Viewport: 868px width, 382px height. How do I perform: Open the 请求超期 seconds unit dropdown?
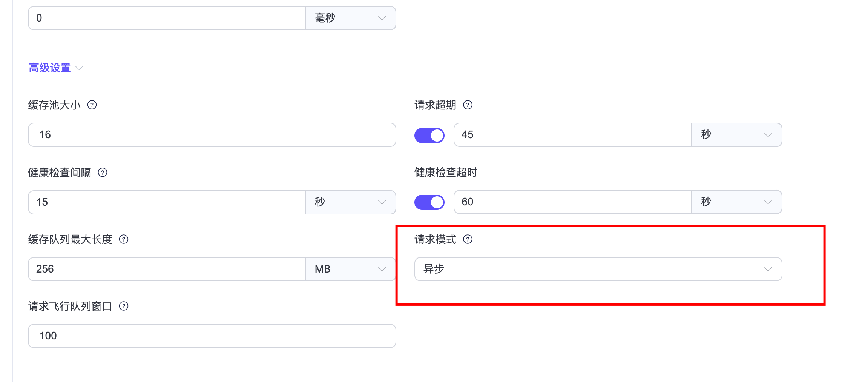coord(736,135)
